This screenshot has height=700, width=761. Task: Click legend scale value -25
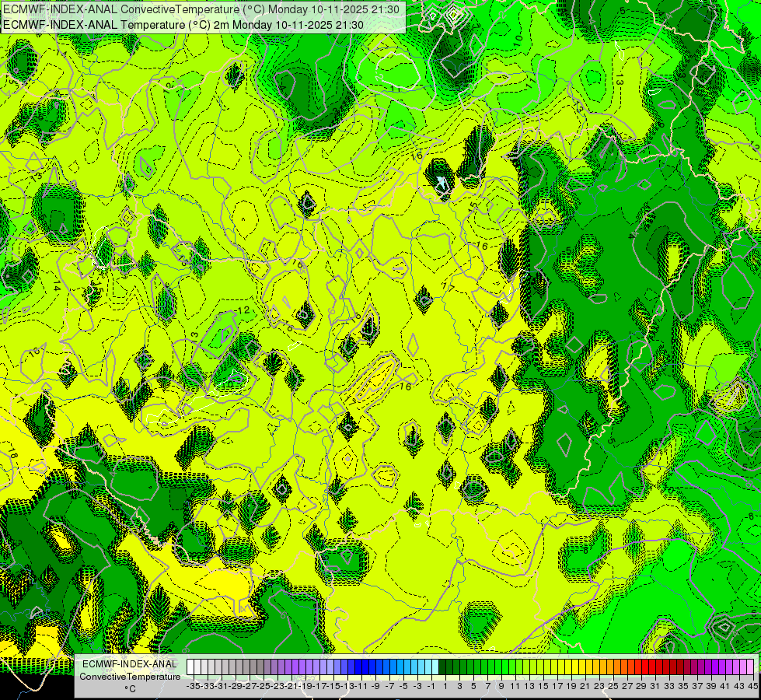coord(263,686)
